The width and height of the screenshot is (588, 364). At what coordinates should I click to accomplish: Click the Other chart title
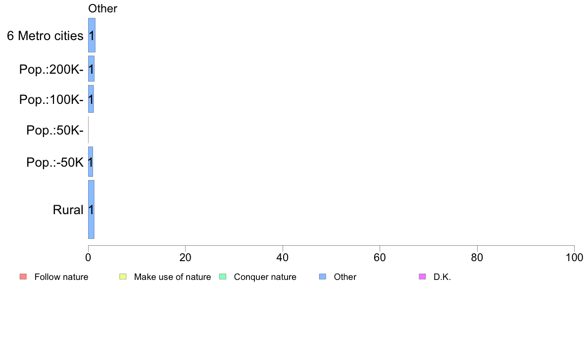pyautogui.click(x=102, y=8)
